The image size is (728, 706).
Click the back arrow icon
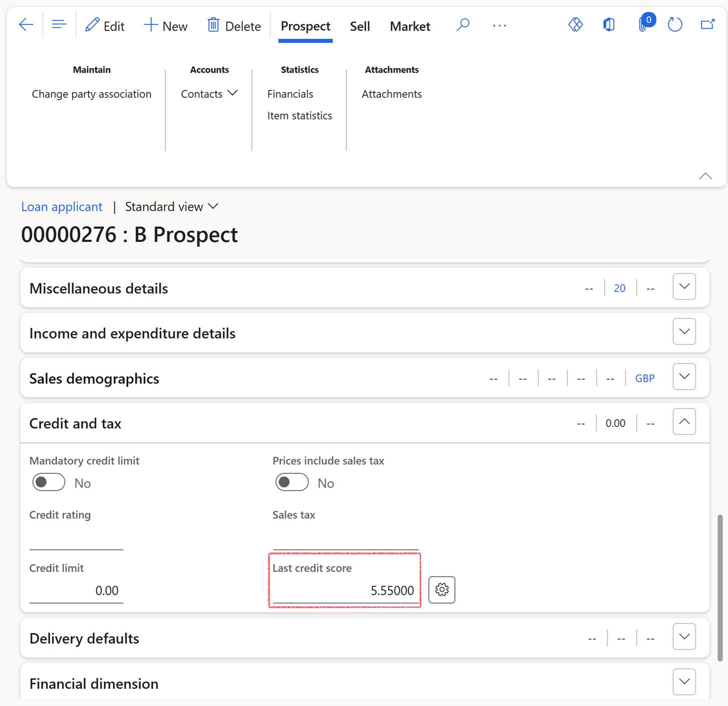pyautogui.click(x=26, y=25)
